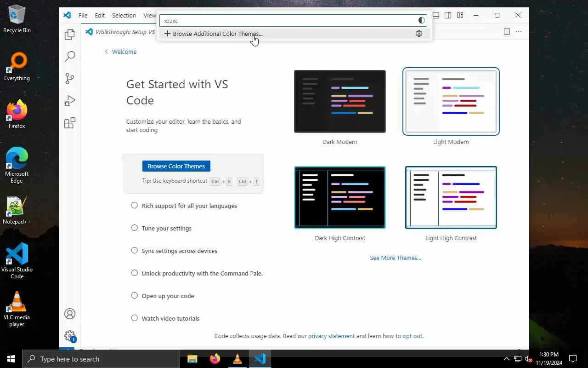This screenshot has width=588, height=368.
Task: Open Recycle Bin desktop icon
Action: [x=17, y=19]
